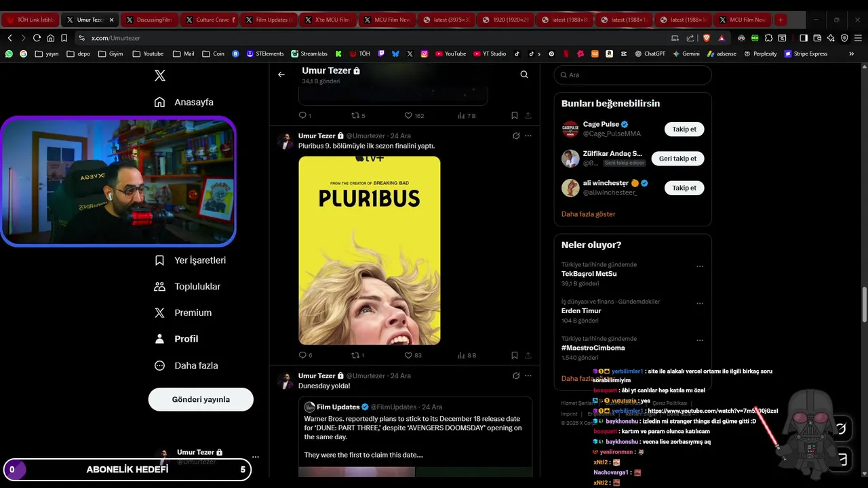Follow back Zülfikar Andaç with Geri takip et
This screenshot has width=868, height=488.
click(x=678, y=159)
